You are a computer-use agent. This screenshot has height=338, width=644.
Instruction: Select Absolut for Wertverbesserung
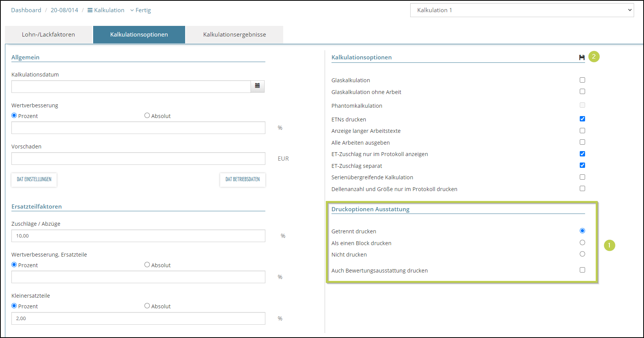coord(147,116)
